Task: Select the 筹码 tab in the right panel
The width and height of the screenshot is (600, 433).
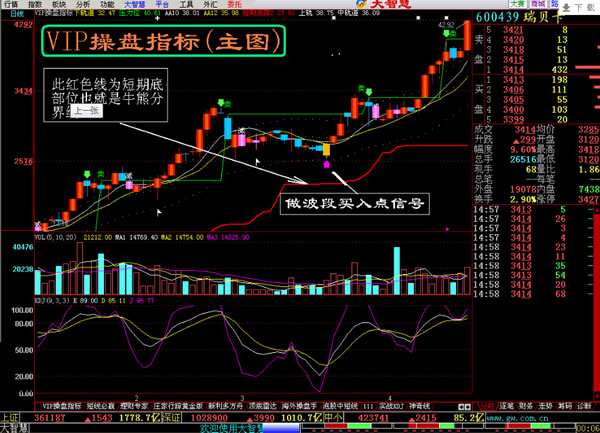Action: pos(565,406)
